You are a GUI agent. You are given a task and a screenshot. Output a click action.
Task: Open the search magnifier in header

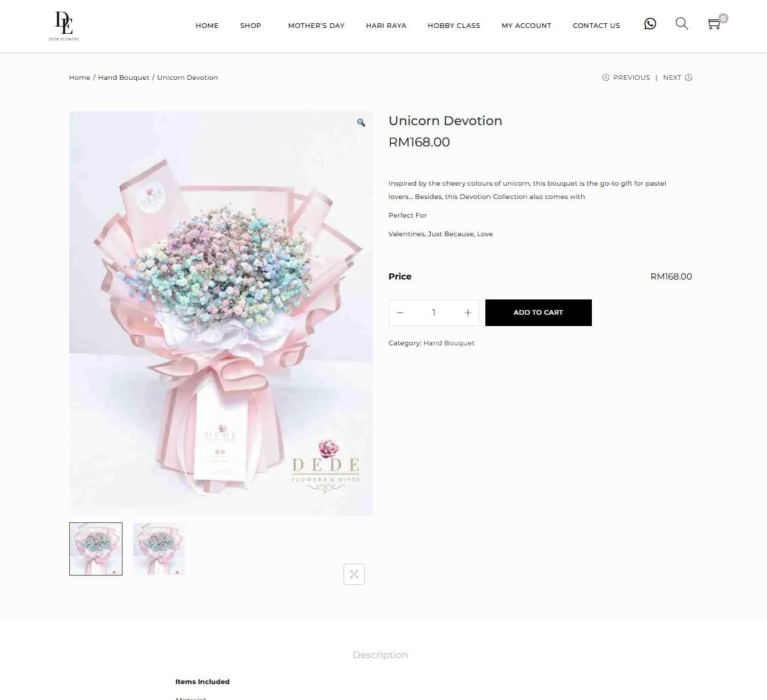coord(681,23)
